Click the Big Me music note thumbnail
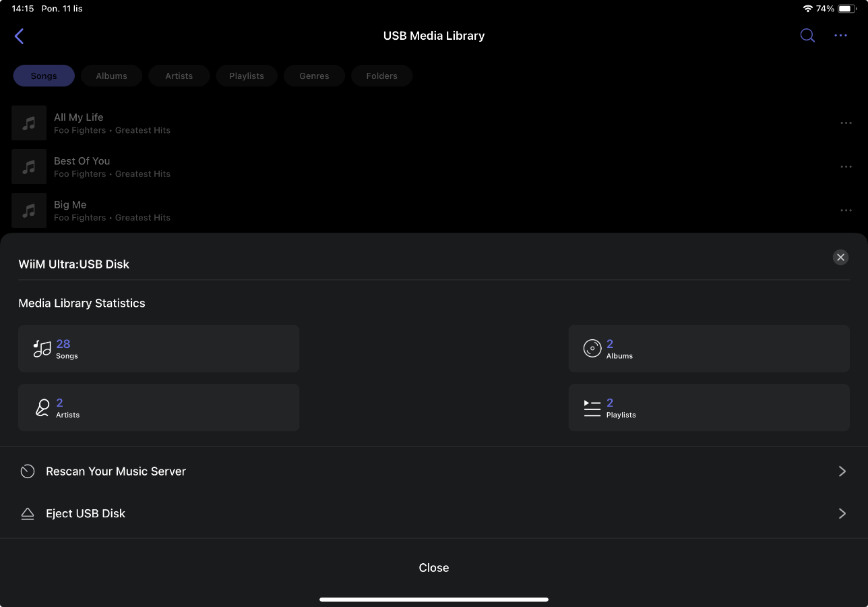The height and width of the screenshot is (607, 868). click(x=29, y=210)
